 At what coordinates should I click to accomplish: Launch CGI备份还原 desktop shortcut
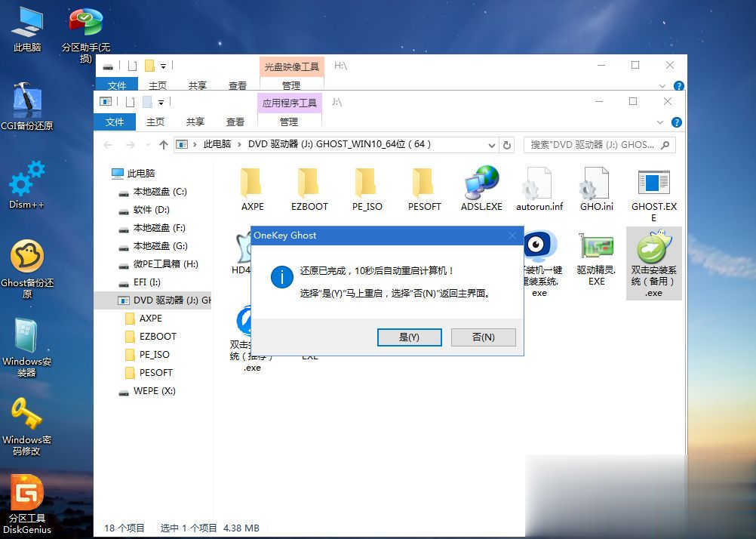pos(27,106)
